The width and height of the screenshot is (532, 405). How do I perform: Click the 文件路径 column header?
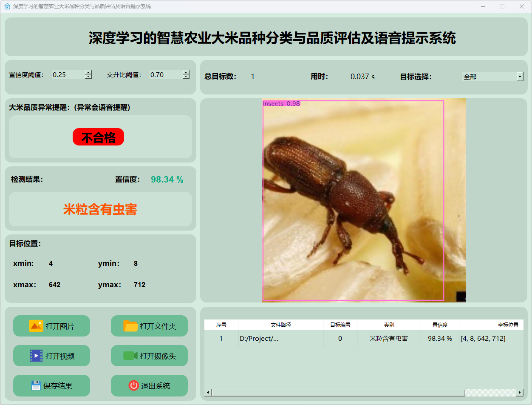(280, 325)
